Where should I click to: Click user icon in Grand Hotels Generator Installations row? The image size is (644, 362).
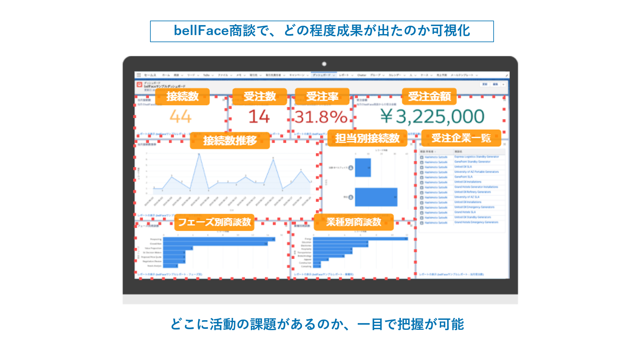422,187
